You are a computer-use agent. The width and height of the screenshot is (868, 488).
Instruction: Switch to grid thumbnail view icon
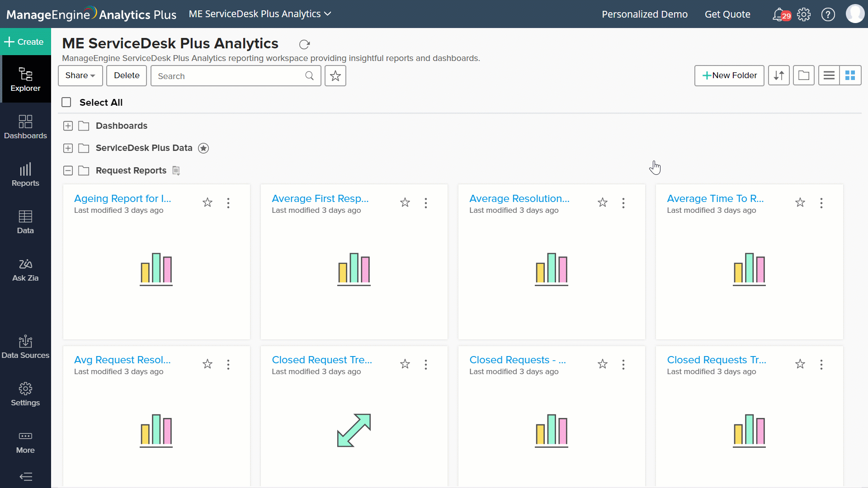coord(850,75)
